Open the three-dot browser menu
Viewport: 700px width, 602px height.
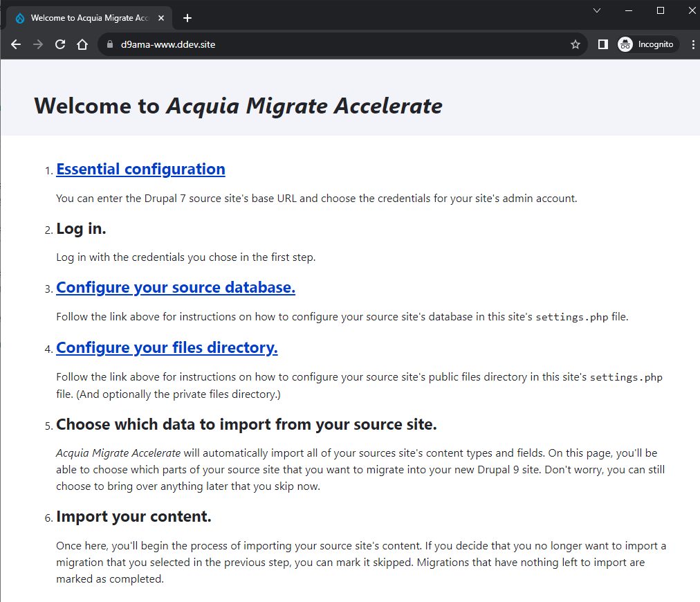click(x=694, y=44)
